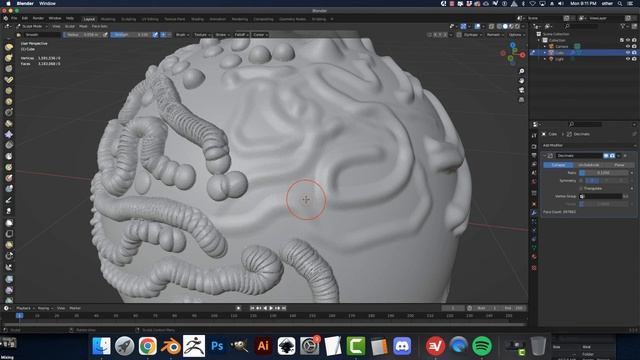Open the Mask header menu
Screen dimensions: 640x360
click(83, 26)
